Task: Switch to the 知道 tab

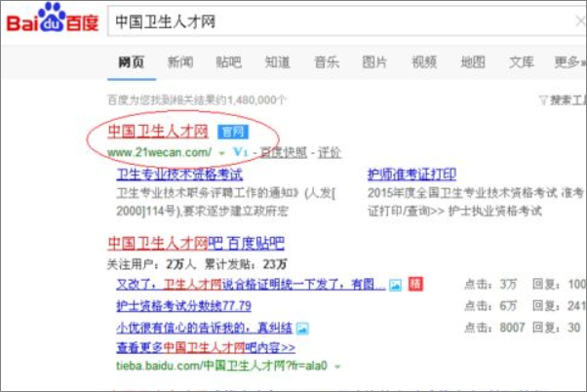Action: click(x=277, y=62)
